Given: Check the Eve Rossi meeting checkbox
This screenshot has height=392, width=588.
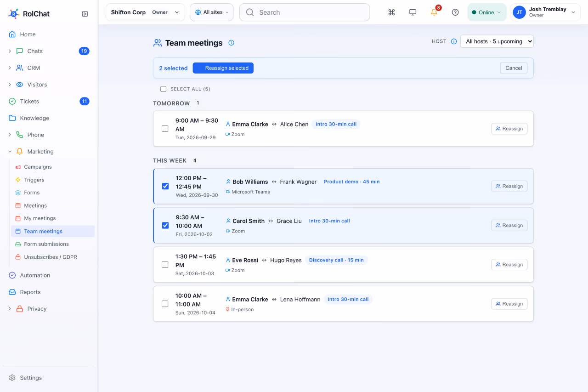Looking at the screenshot, I should click(x=165, y=265).
